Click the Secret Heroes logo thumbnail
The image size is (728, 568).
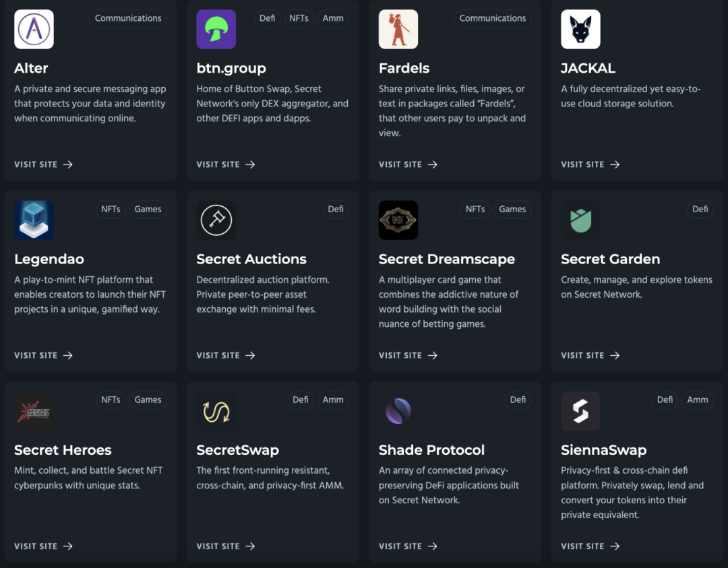click(34, 410)
